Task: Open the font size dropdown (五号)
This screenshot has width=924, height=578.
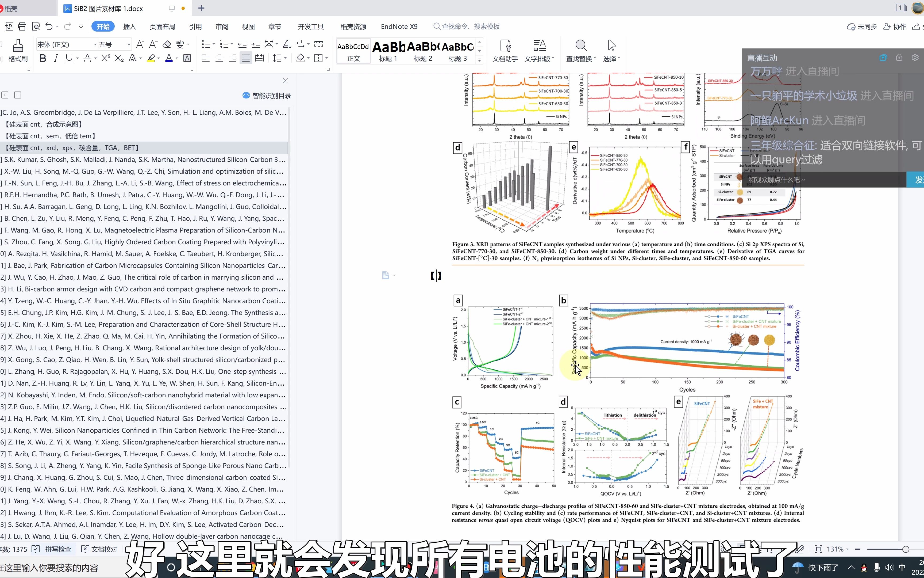Action: click(x=129, y=45)
